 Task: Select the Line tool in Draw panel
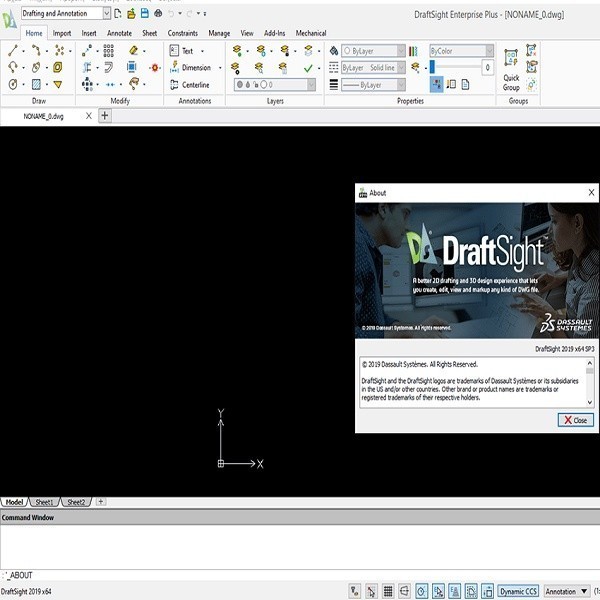(x=12, y=51)
